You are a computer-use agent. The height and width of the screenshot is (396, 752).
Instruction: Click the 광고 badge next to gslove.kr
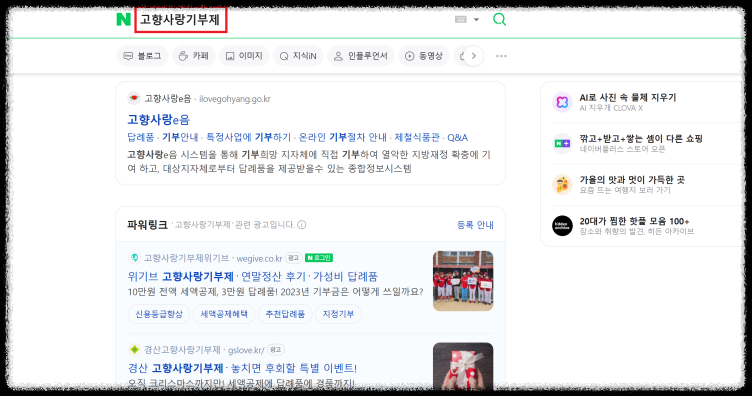click(275, 349)
